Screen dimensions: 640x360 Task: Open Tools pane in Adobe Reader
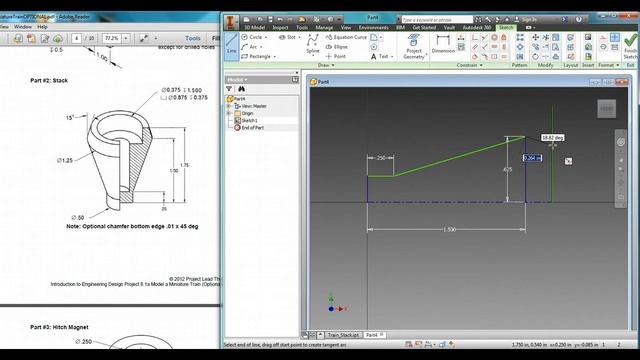pyautogui.click(x=193, y=38)
